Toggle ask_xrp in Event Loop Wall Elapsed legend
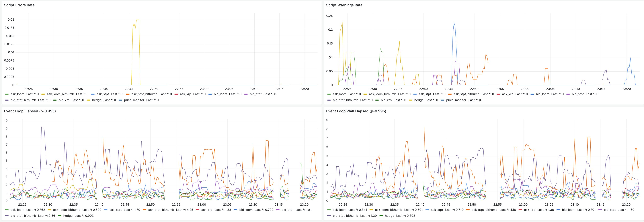Image resolution: width=644 pixels, height=222 pixels. (530, 210)
